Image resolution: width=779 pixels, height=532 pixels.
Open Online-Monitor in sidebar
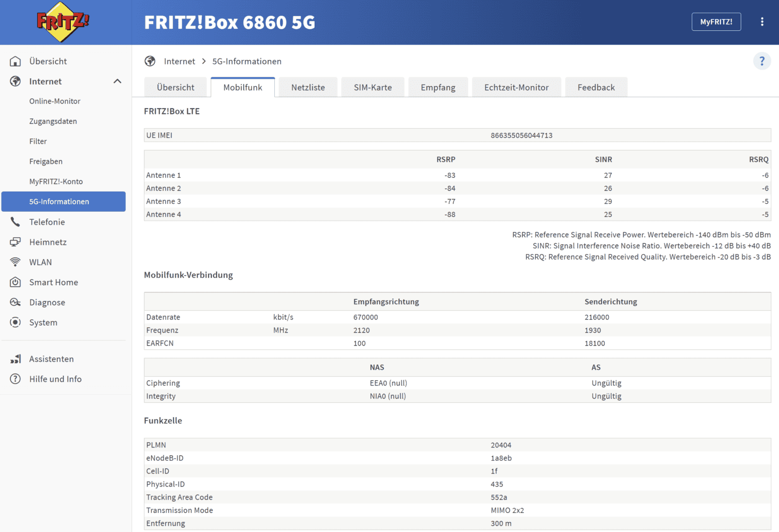coord(55,101)
